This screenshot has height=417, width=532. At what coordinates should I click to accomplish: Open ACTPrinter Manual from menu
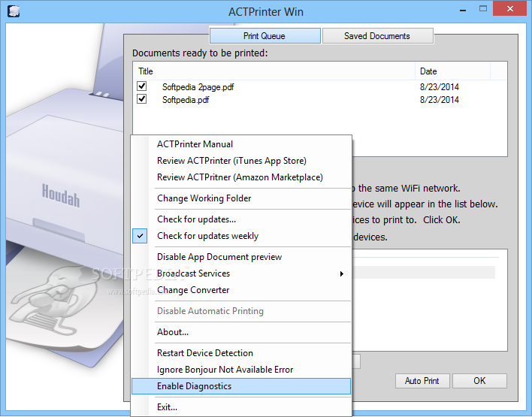pos(241,144)
